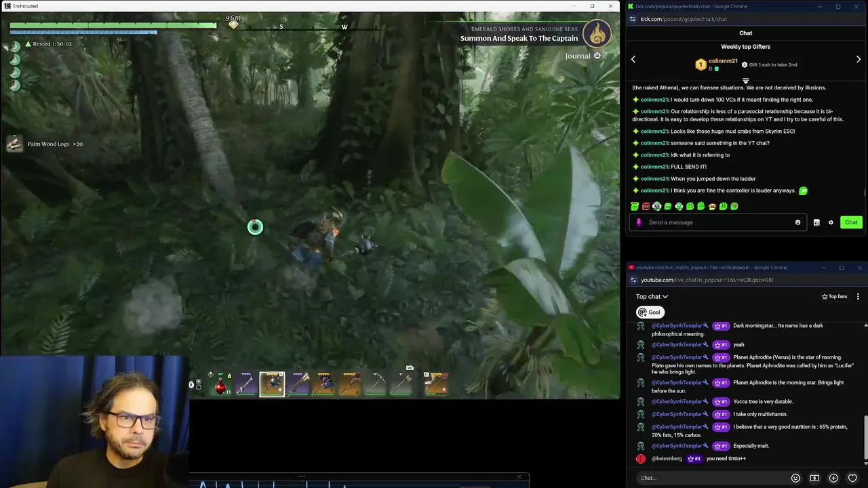
Task: Select the felling axe hotbar slot
Action: (x=401, y=384)
